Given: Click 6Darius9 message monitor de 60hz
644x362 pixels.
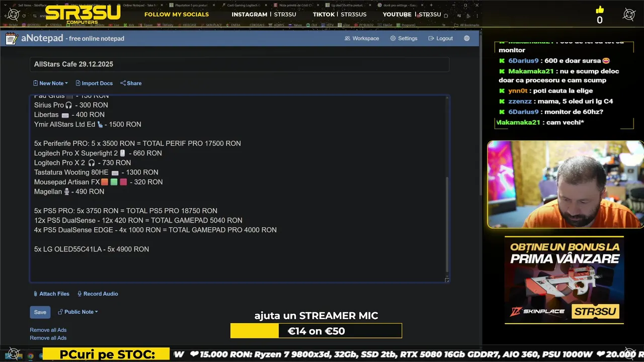Looking at the screenshot, I should pos(551,112).
